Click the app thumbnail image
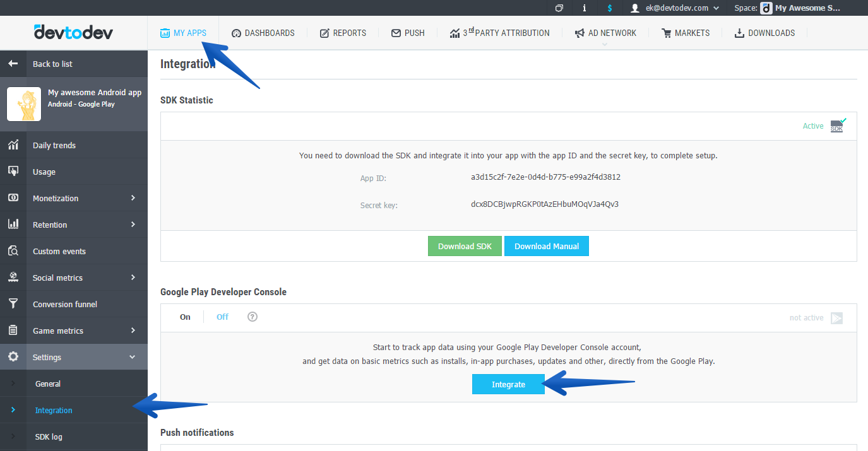Image resolution: width=868 pixels, height=451 pixels. [24, 104]
